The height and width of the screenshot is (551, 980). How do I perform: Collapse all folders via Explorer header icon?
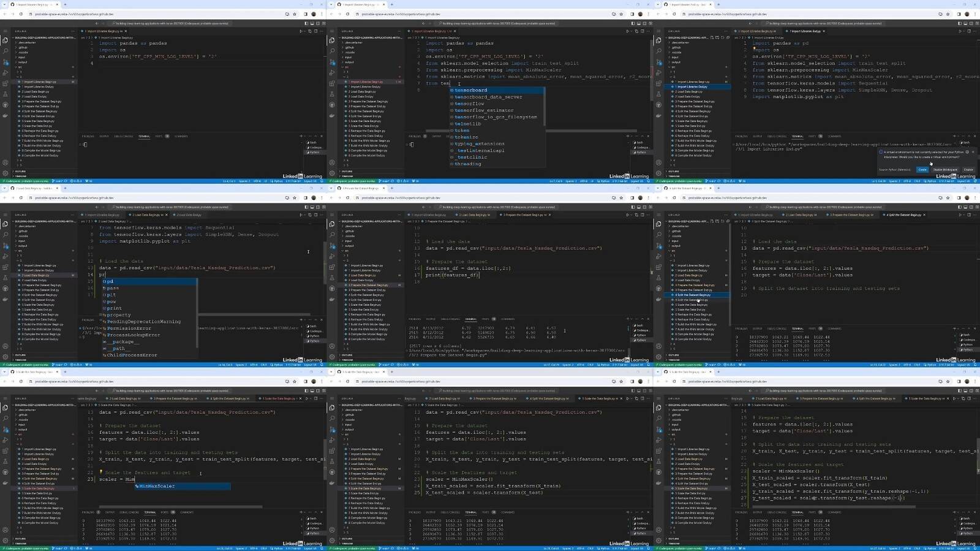coord(726,37)
